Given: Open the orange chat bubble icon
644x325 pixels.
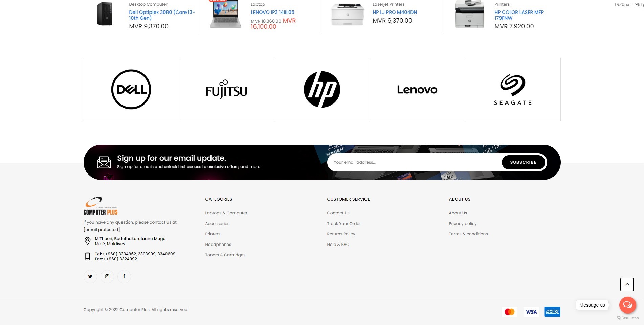Looking at the screenshot, I should pos(628,305).
